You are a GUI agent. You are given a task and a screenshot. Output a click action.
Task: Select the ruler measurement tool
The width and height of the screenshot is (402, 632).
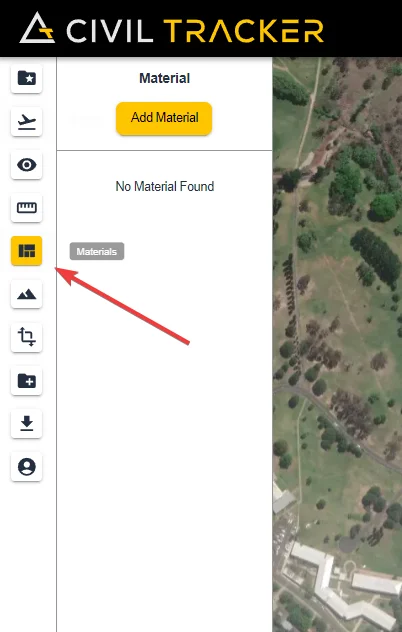(27, 208)
